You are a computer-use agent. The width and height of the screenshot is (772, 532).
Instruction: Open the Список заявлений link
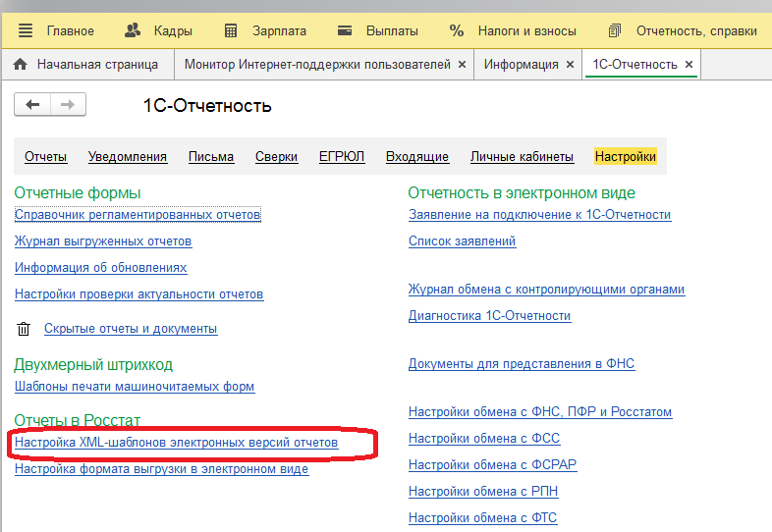coord(462,241)
